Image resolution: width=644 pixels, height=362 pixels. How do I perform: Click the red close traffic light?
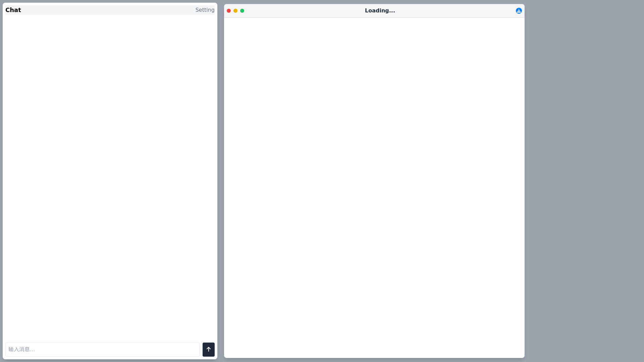pos(229,11)
